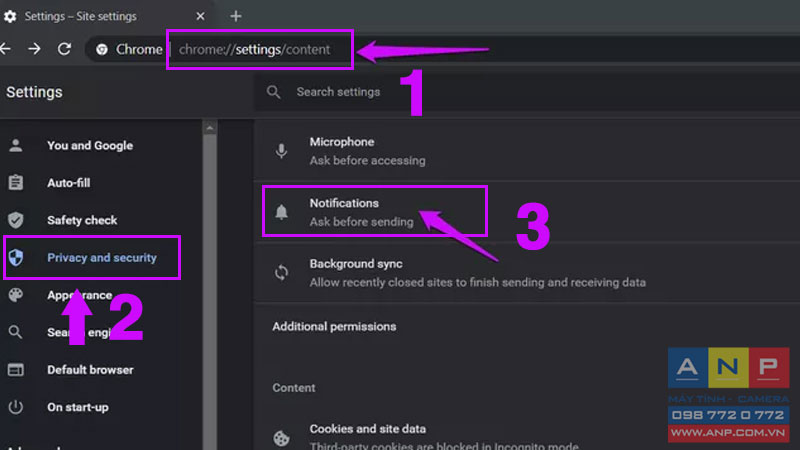The image size is (800, 450).
Task: Click the 'Ask before accessing' text
Action: click(367, 161)
